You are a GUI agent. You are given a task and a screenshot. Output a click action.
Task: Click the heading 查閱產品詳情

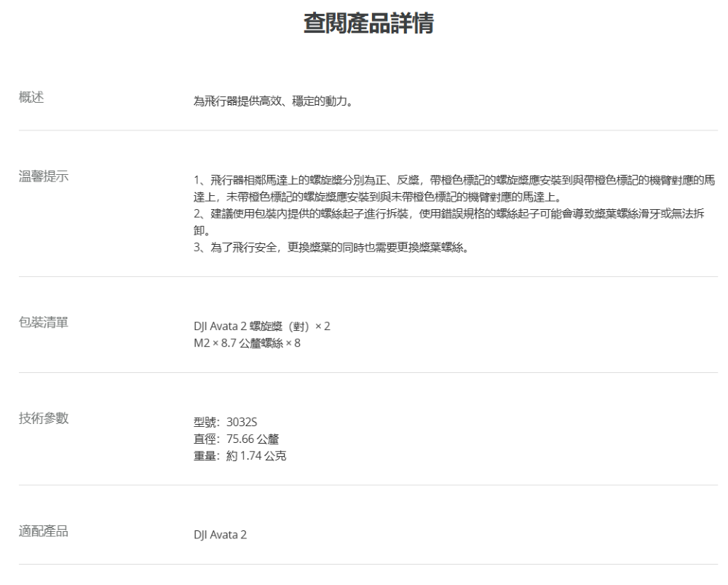(368, 23)
